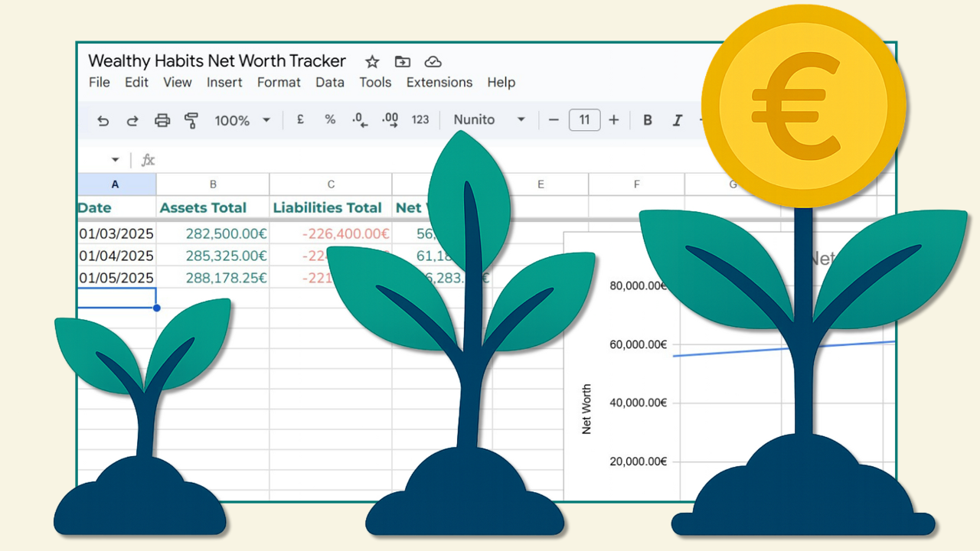Select column E header

click(541, 184)
